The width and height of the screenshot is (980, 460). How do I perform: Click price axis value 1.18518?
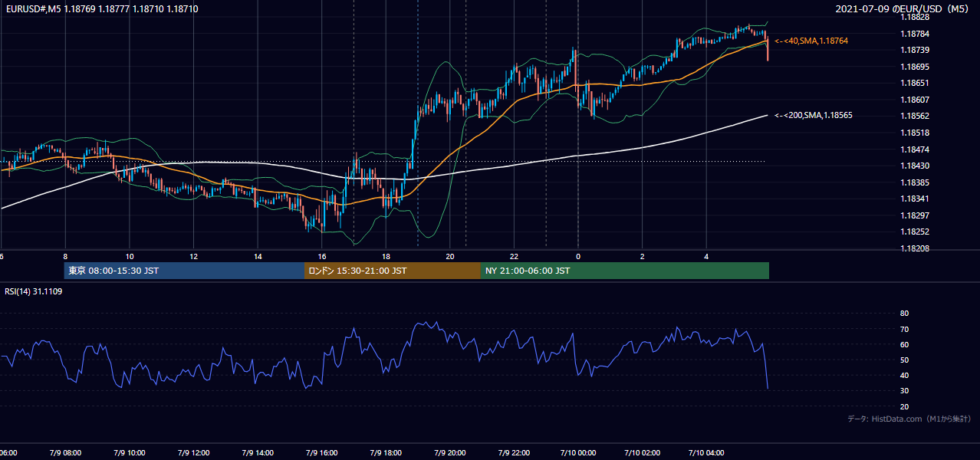pos(915,133)
